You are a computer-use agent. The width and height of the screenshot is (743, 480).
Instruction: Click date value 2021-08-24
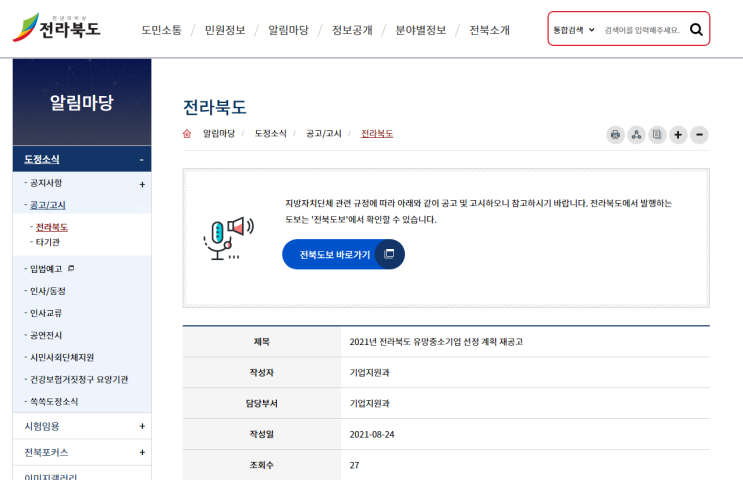pyautogui.click(x=372, y=435)
